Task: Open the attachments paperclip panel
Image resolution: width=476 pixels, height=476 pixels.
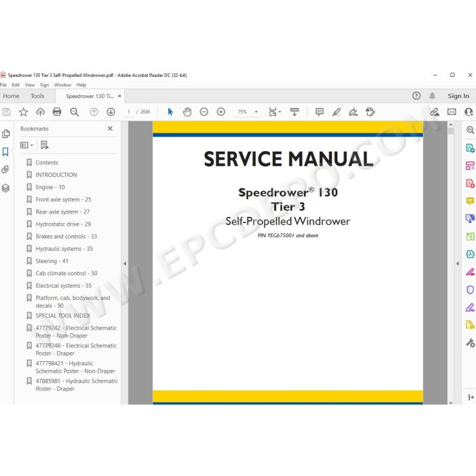Action: tap(5, 169)
